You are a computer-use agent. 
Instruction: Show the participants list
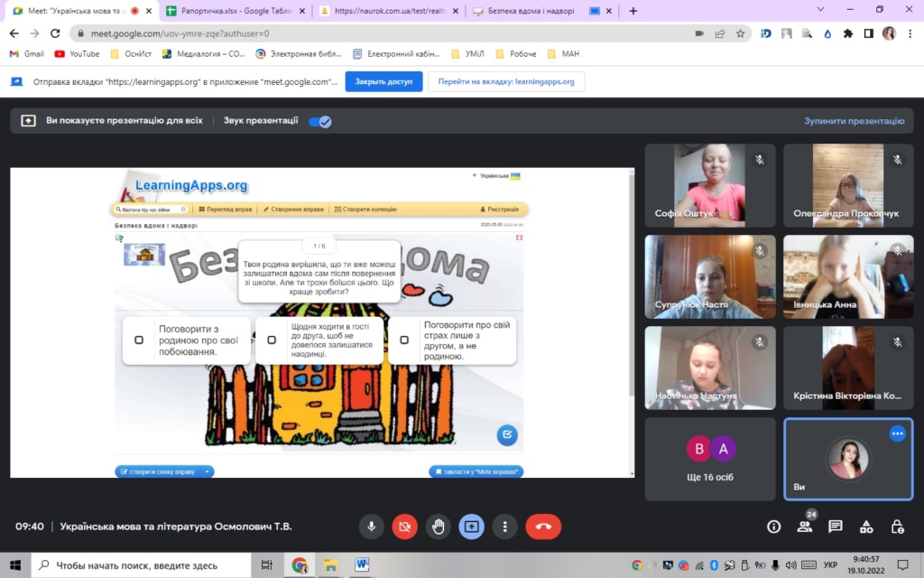tap(804, 527)
